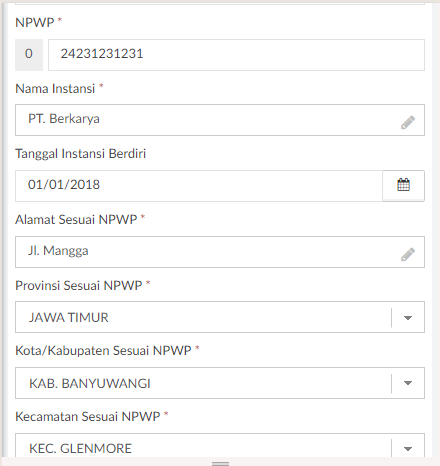Image resolution: width=440 pixels, height=466 pixels.
Task: Focus the NPWP number field with 24231231231
Action: click(236, 55)
